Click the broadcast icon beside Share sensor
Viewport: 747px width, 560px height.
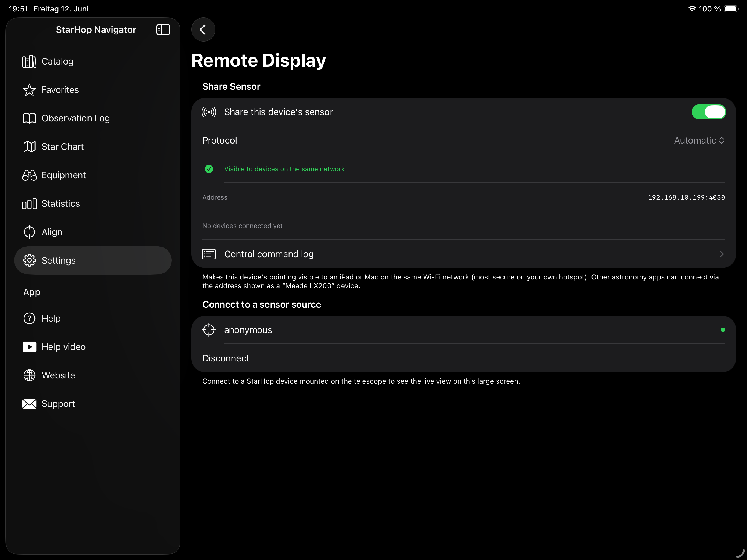point(209,112)
